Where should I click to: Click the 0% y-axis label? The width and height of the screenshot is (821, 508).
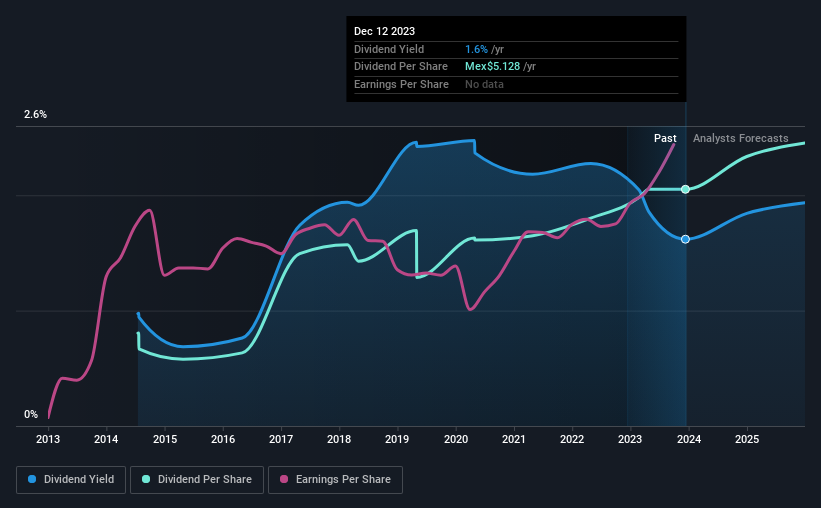coord(31,414)
